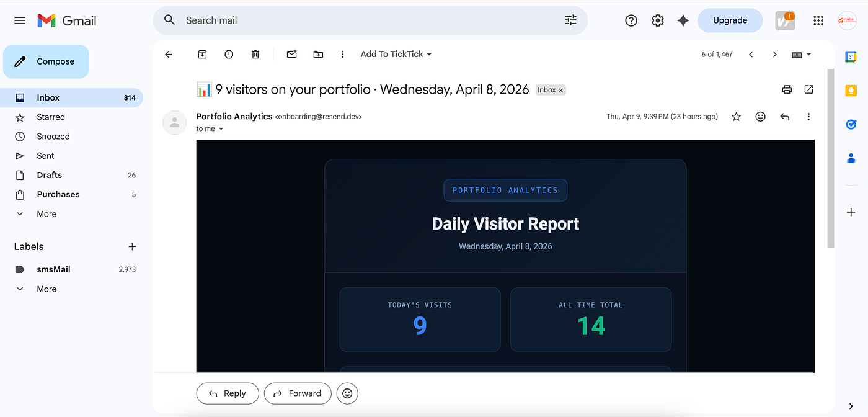Click the Move to folder icon
The height and width of the screenshot is (417, 868).
[318, 55]
